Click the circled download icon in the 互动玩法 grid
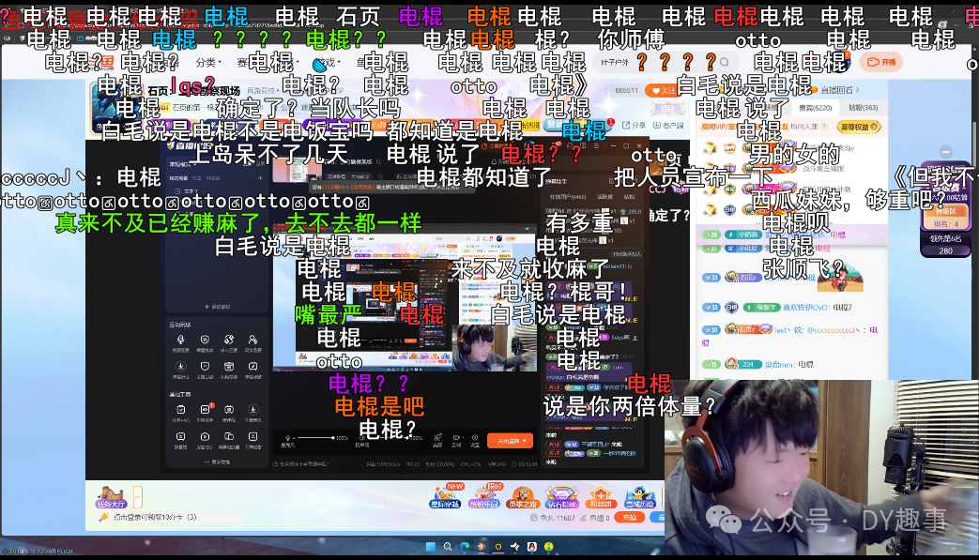 [x=180, y=367]
